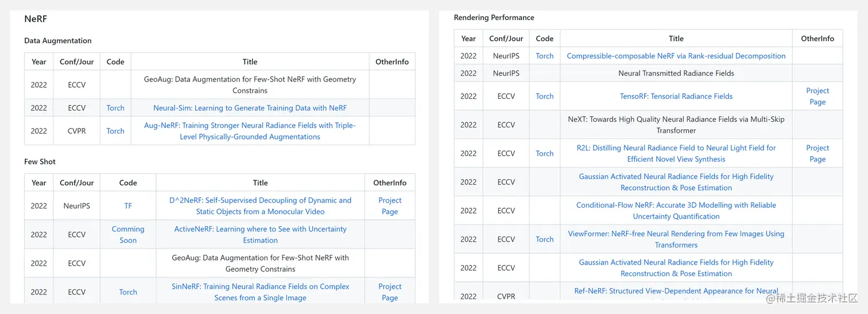Click the Neural Transmitted Radiance Fields title cell
868x314 pixels.
point(676,73)
